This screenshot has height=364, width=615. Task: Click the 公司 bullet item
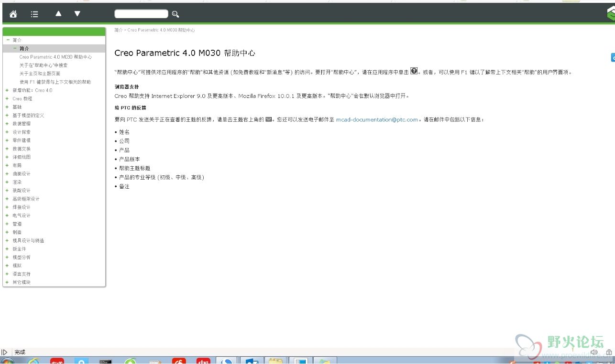click(124, 141)
